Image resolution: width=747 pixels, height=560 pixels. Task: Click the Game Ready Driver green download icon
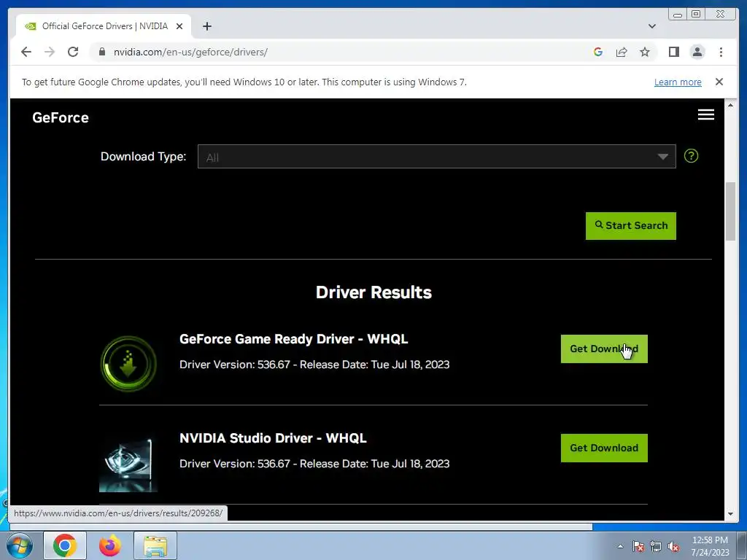point(128,364)
